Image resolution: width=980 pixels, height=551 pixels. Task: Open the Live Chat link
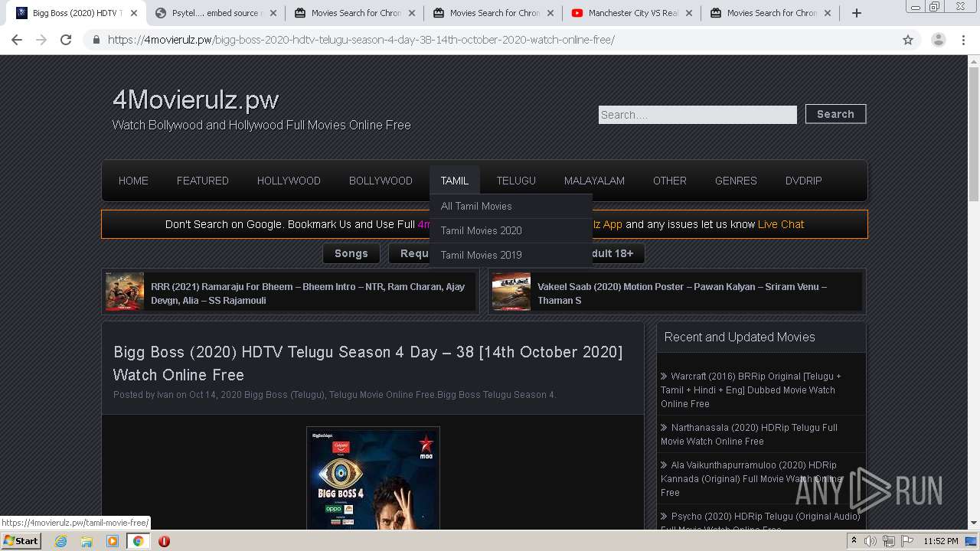[x=781, y=224]
